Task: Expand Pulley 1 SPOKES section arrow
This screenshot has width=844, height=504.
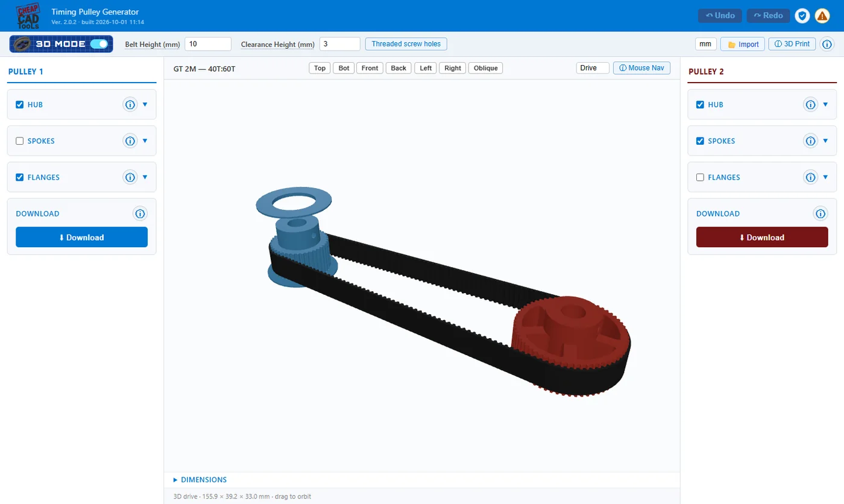Action: click(x=145, y=140)
